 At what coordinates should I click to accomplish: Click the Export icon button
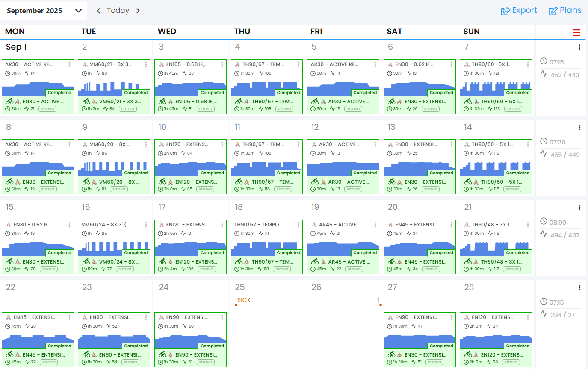tap(506, 11)
